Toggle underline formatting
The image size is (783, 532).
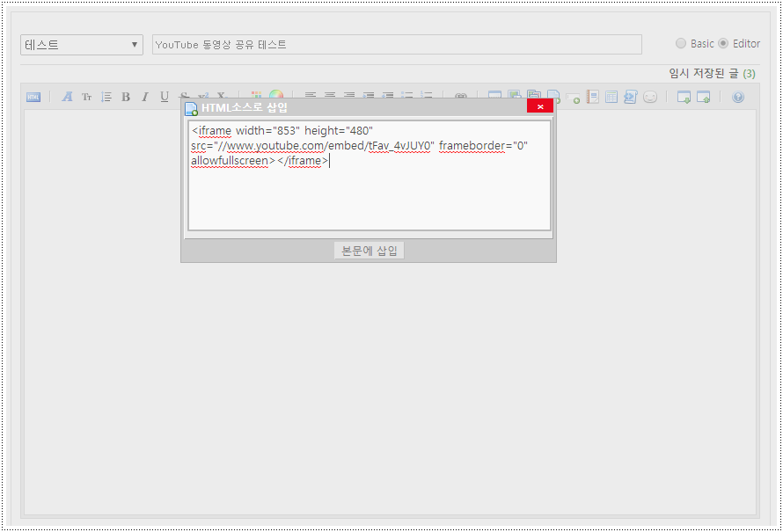165,98
